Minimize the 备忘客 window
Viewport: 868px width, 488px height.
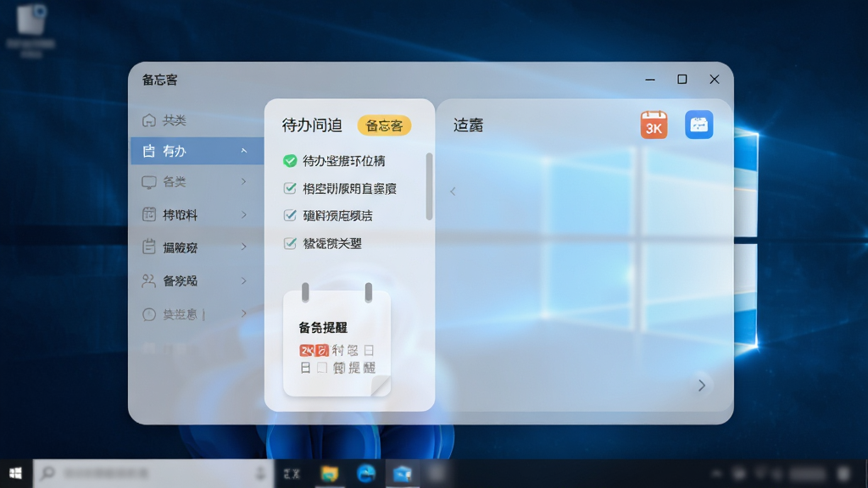(x=650, y=79)
